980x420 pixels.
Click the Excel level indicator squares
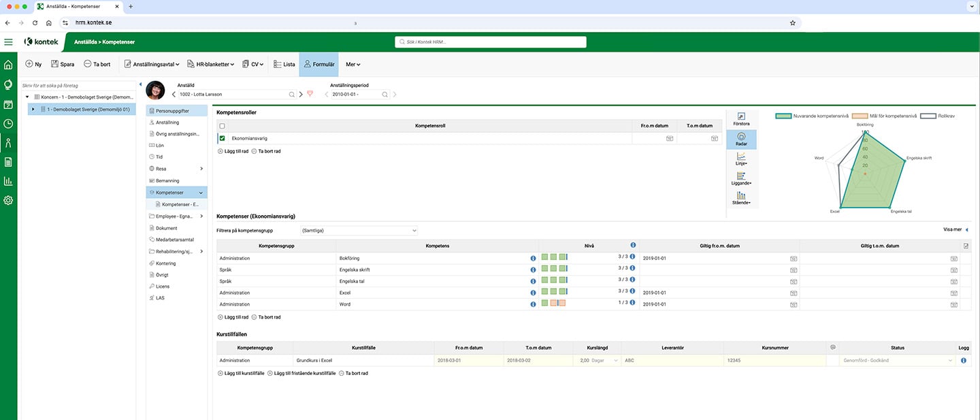coord(554,292)
